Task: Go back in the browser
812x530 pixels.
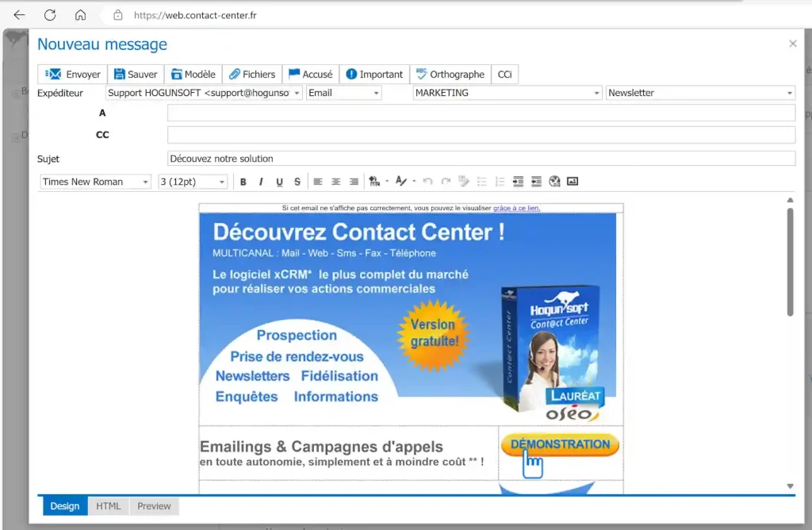Action: [x=20, y=15]
